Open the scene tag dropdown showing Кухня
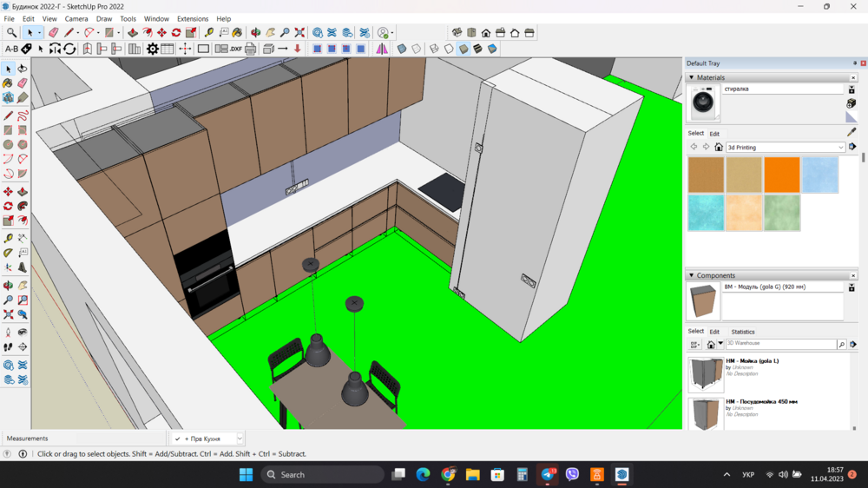Screen dimensions: 868x488 tap(240, 439)
